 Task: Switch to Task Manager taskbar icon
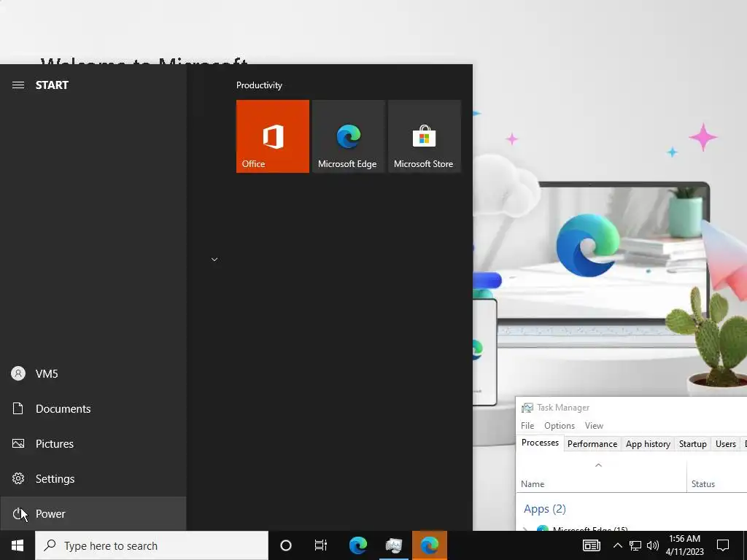394,545
